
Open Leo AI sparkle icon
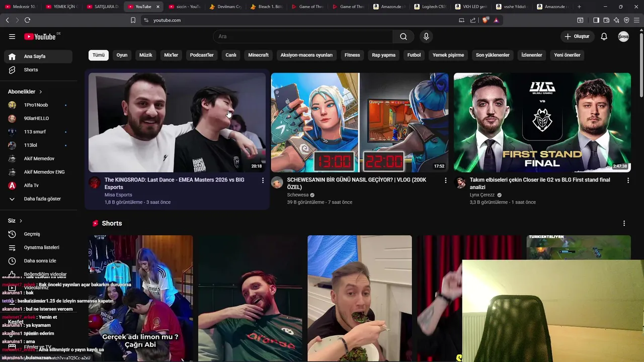point(616,20)
